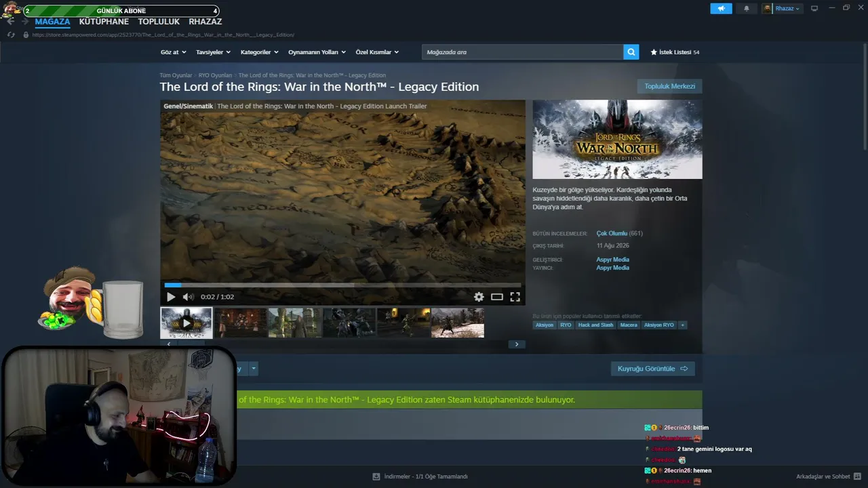
Task: Expand the "Özel Kısımlar" menu
Action: 377,52
